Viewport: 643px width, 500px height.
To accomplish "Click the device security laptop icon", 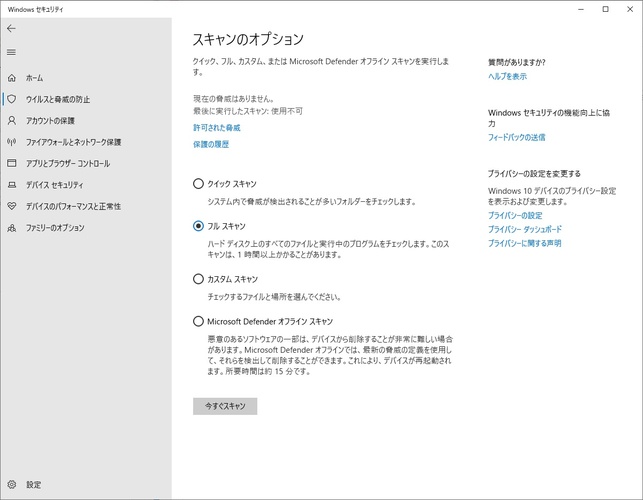I will point(12,185).
